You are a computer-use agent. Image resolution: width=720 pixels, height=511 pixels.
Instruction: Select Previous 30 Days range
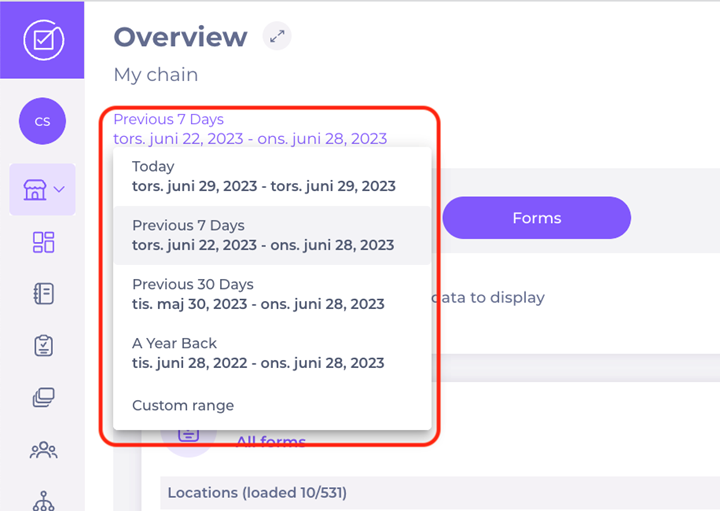258,294
